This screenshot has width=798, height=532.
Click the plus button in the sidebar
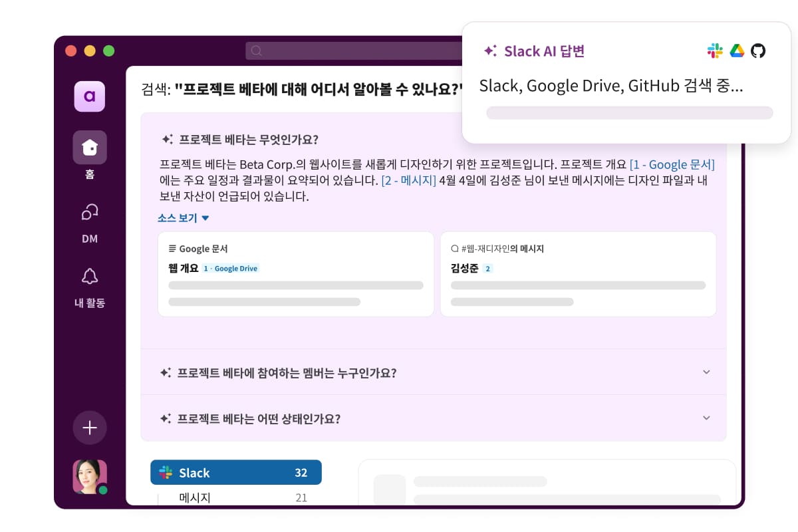pos(90,428)
